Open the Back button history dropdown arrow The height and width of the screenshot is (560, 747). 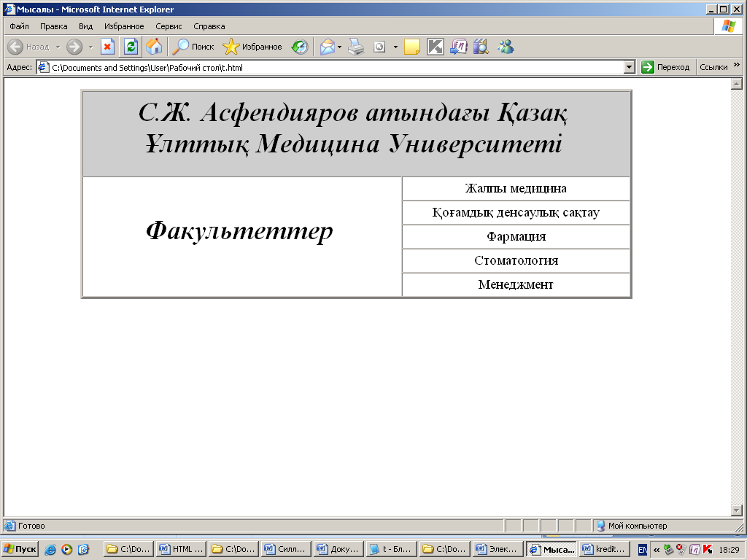coord(58,47)
